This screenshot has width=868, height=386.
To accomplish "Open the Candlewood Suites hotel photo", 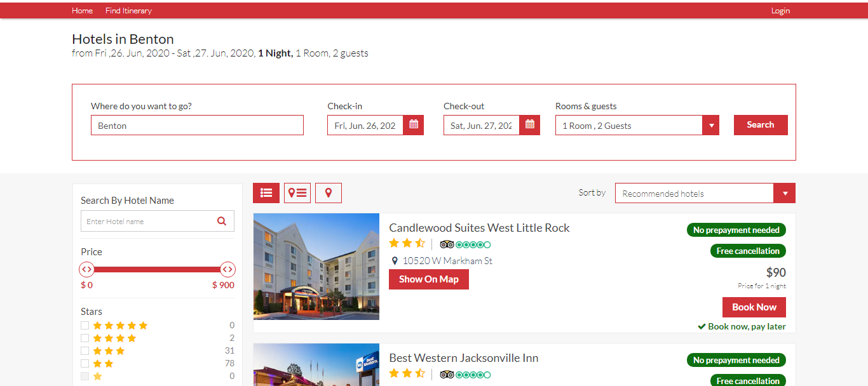I will [x=316, y=267].
